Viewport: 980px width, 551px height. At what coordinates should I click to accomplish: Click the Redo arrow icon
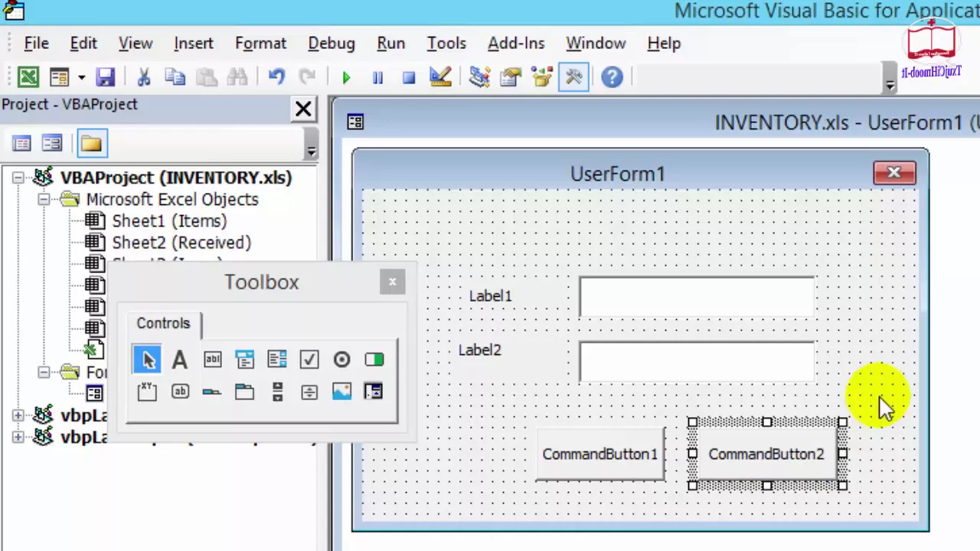click(x=307, y=77)
